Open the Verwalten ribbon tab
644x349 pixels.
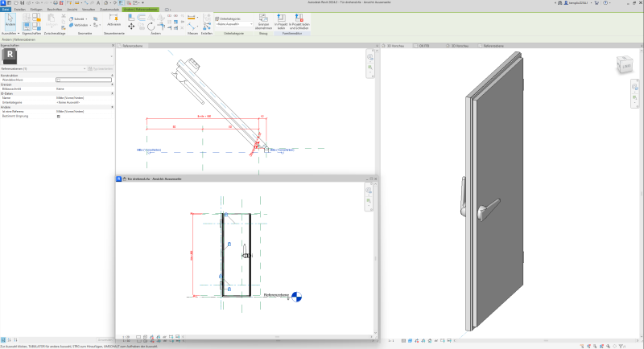pyautogui.click(x=89, y=9)
